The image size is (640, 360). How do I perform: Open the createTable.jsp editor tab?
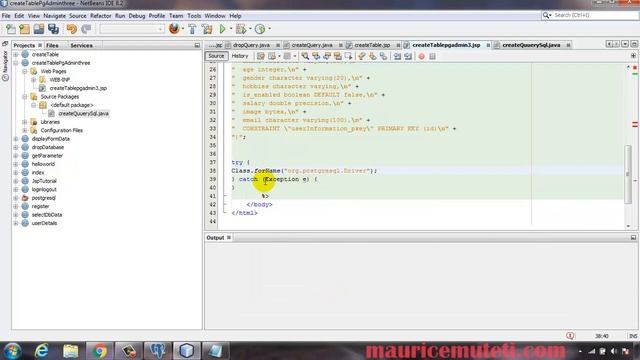(372, 45)
